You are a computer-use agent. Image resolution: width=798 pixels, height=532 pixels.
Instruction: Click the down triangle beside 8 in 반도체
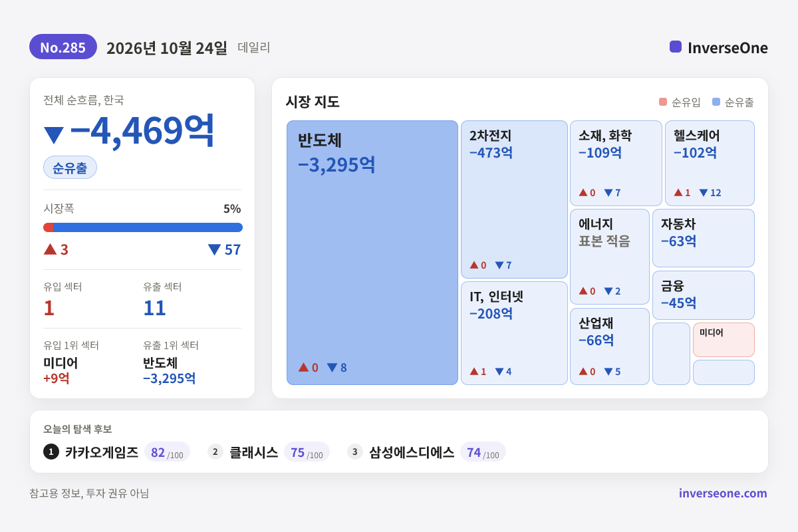pos(332,368)
